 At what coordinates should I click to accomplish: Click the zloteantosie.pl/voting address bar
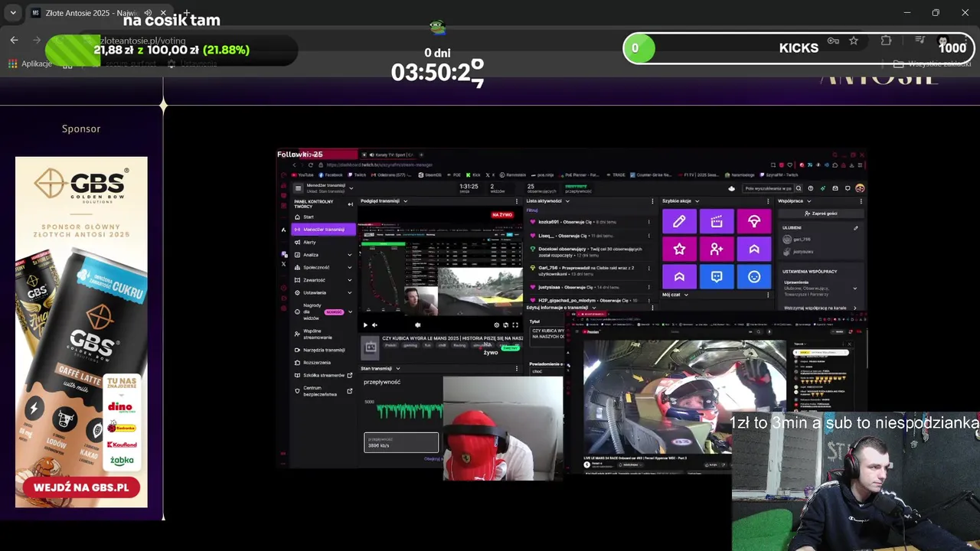coord(143,41)
